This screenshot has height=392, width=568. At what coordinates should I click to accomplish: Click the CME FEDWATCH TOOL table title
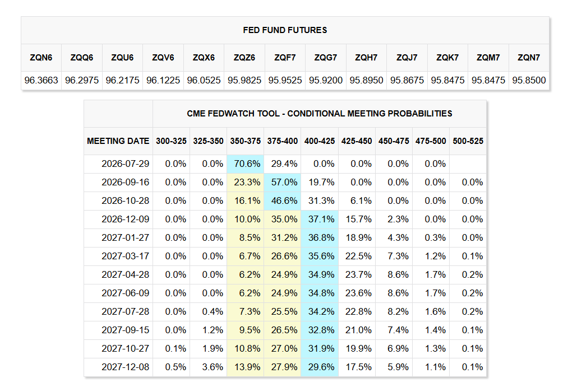(x=319, y=114)
